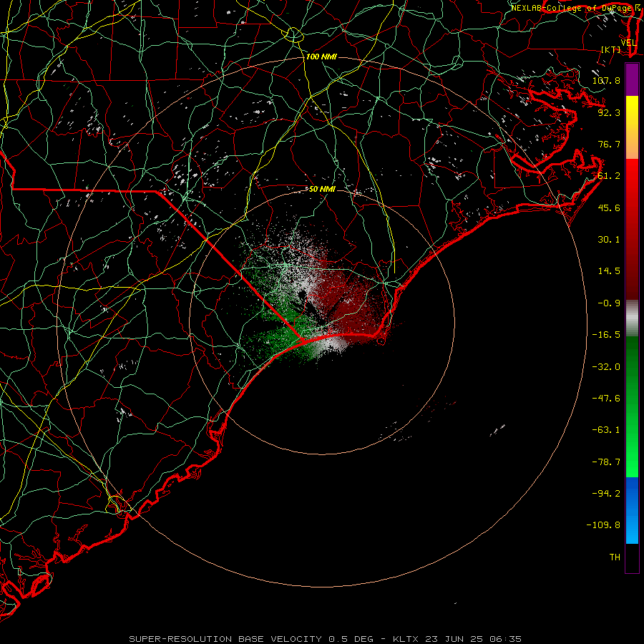Viewport: 644px width, 644px height.
Task: Select the 61.2 scale value
Action: click(x=609, y=176)
